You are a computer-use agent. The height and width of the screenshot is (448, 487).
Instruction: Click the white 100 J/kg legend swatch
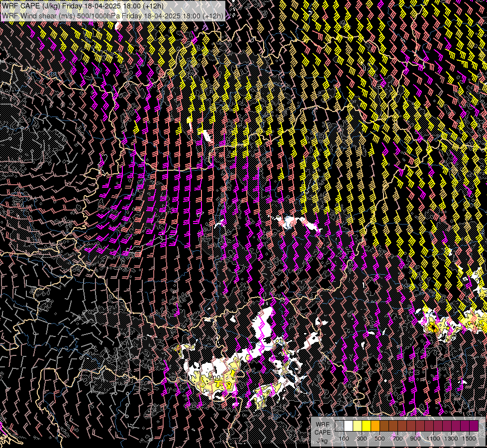tap(349, 426)
